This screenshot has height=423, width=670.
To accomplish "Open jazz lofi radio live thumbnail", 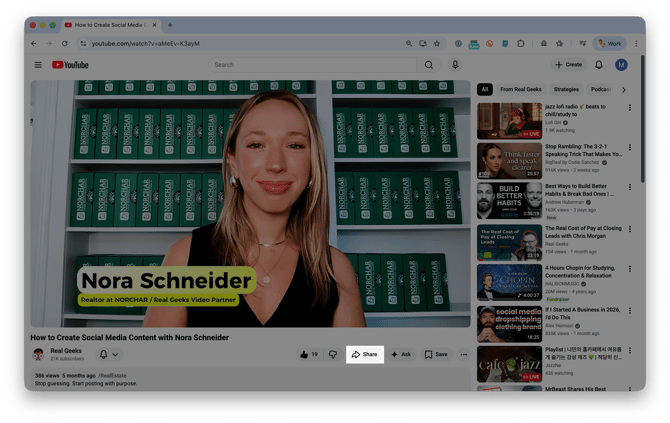I will coord(509,121).
